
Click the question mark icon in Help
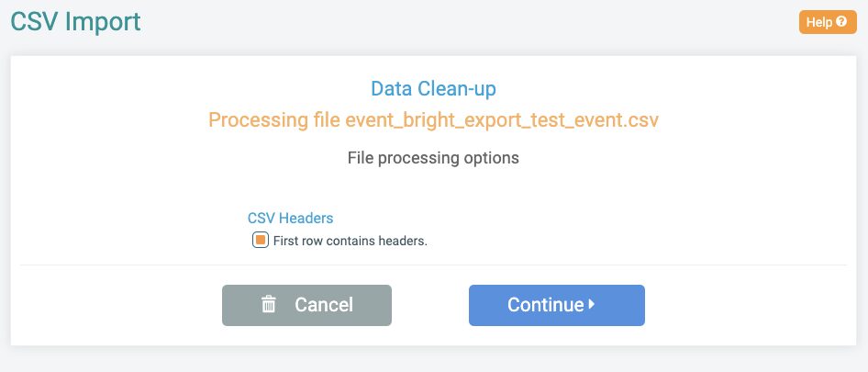coord(841,22)
